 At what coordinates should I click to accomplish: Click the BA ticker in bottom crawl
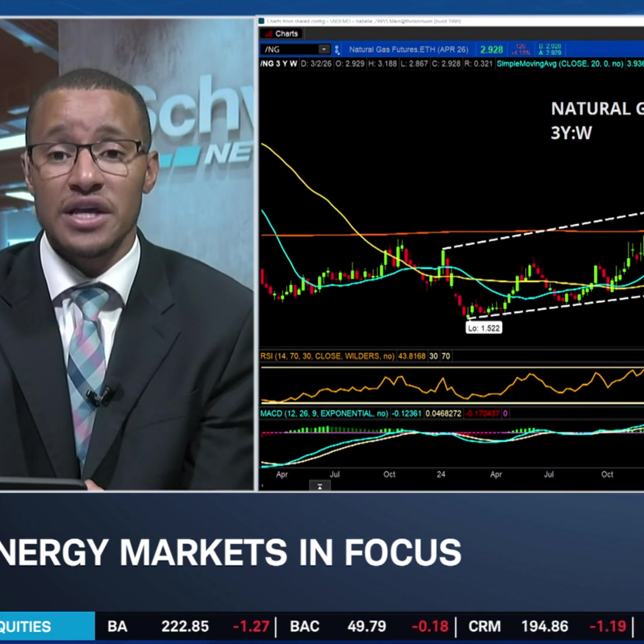point(117,626)
